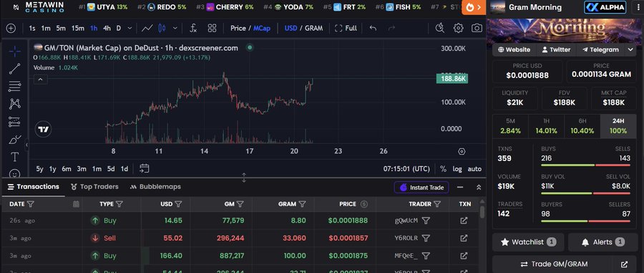Switch chart to Price mode
This screenshot has width=644, height=273.
point(238,29)
